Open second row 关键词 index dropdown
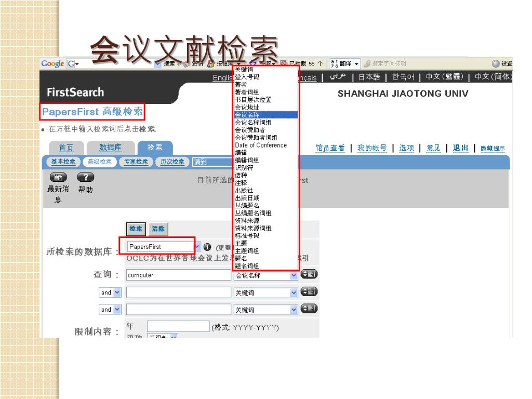This screenshot has width=532, height=399. click(x=294, y=292)
